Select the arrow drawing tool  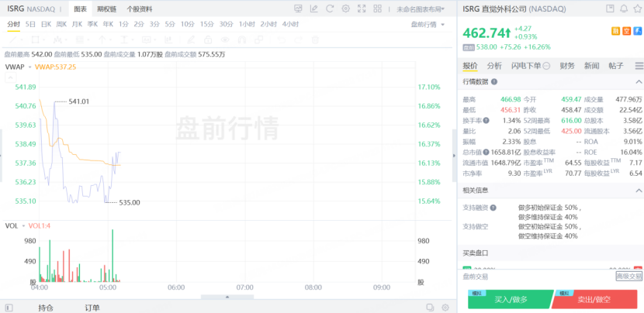(102, 40)
